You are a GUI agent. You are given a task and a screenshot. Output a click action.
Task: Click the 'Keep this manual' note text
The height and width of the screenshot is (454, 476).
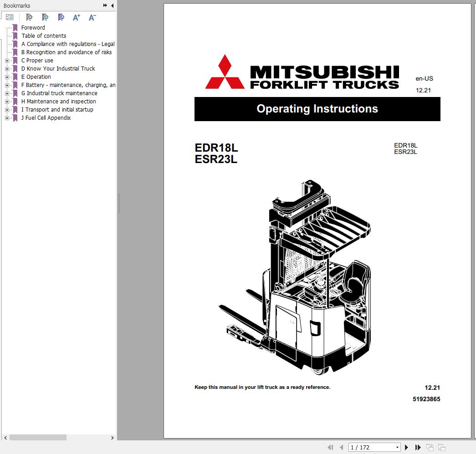click(x=262, y=387)
